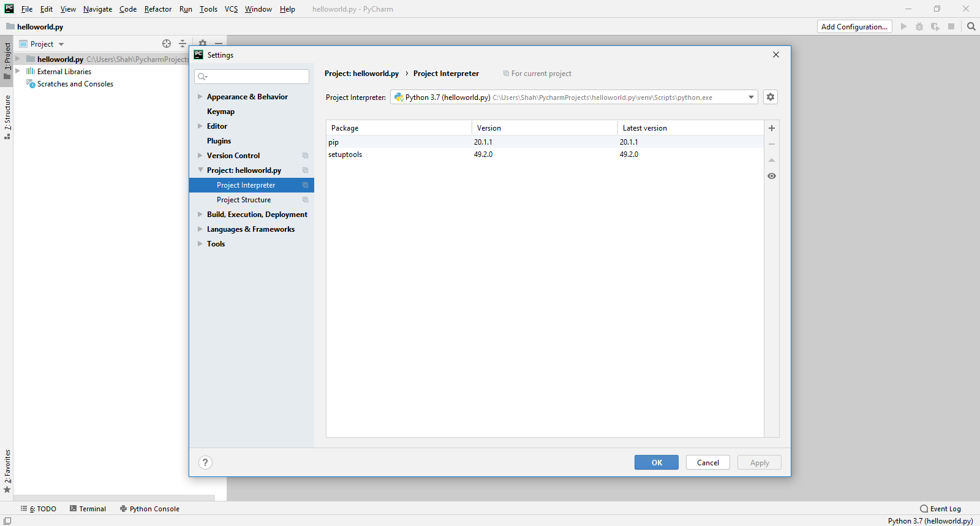The height and width of the screenshot is (526, 980).
Task: Click tool windows quick access icon
Action: tap(7, 521)
